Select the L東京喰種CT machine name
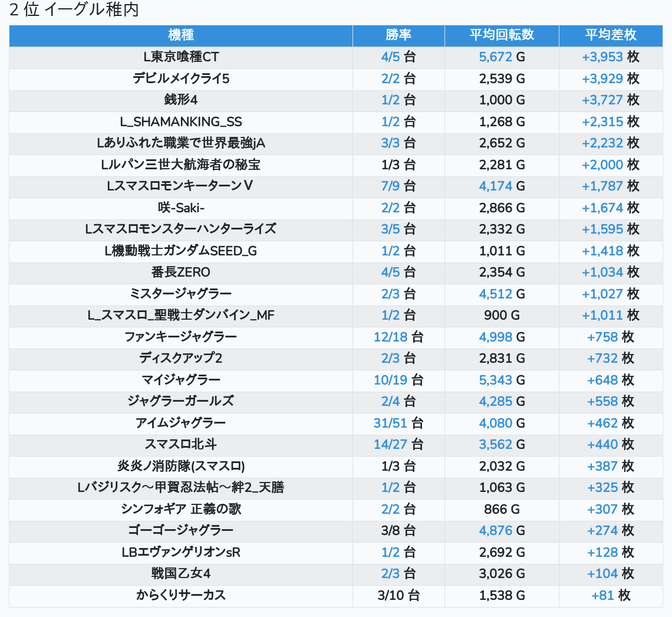The height and width of the screenshot is (617, 672). (181, 57)
